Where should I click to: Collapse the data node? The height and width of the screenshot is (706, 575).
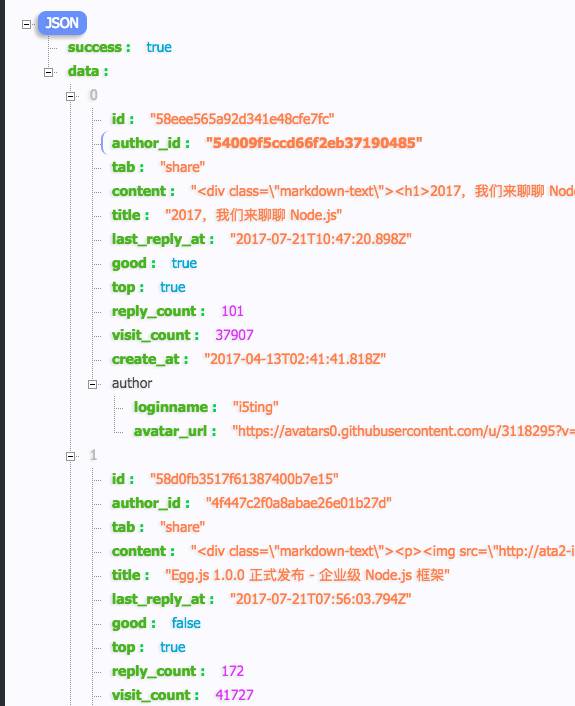click(49, 72)
